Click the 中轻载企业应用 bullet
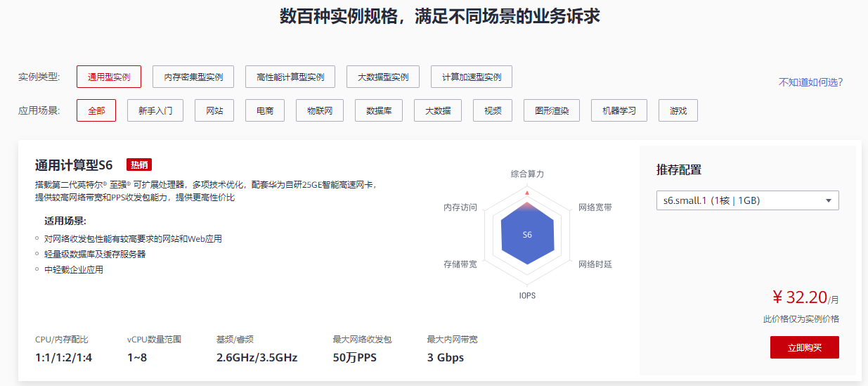Screen dimensions: 868x386 tap(74, 269)
